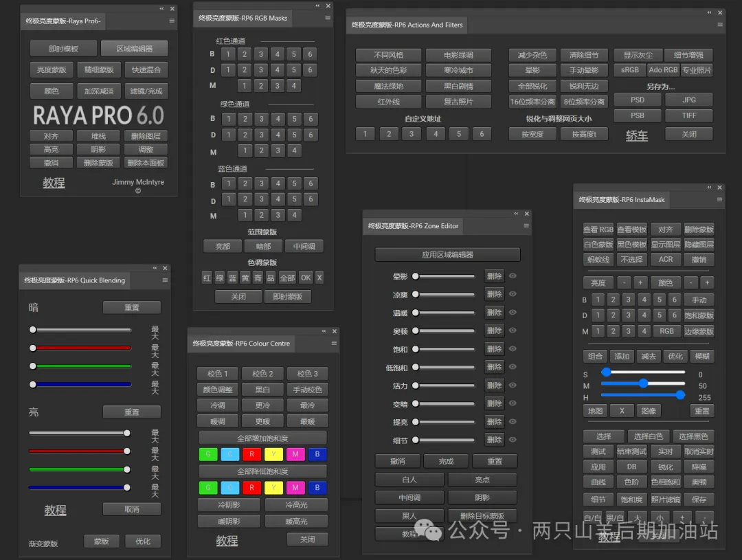742x560 pixels.
Task: Select the RP6 Colour Centre panel tab
Action: [x=241, y=343]
